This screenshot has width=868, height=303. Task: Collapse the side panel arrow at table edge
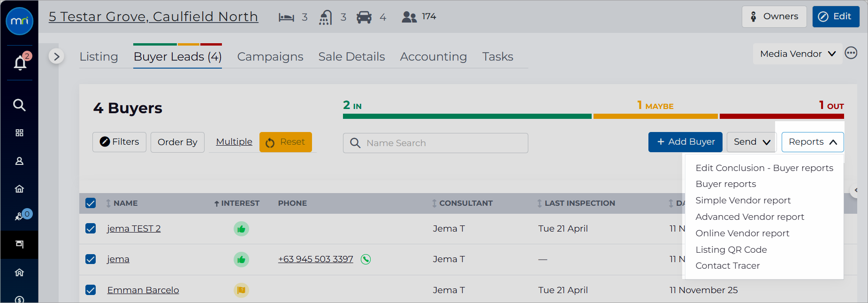click(x=855, y=190)
